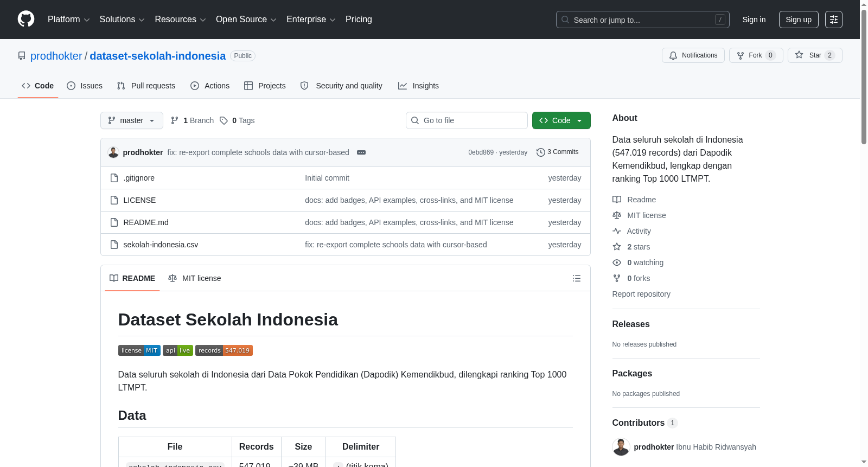Open prodhokter contributor name link
This screenshot has width=868, height=467.
coord(654,447)
